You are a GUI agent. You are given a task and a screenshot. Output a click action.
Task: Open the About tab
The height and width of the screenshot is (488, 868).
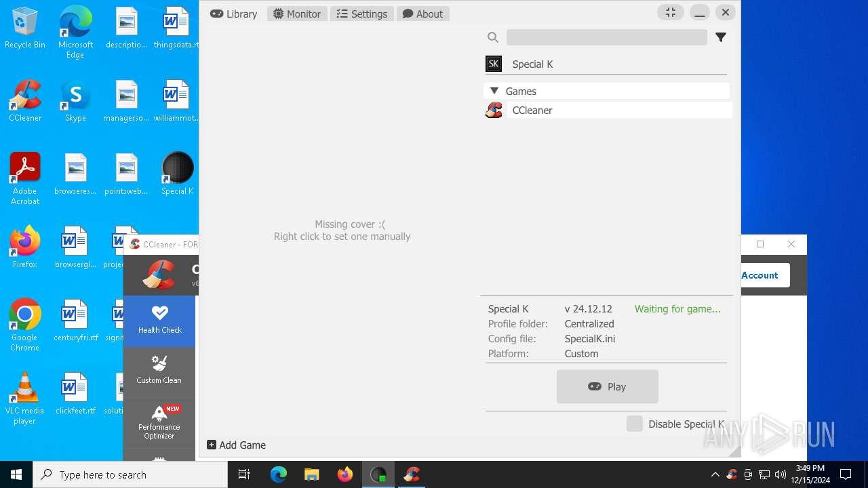click(422, 14)
